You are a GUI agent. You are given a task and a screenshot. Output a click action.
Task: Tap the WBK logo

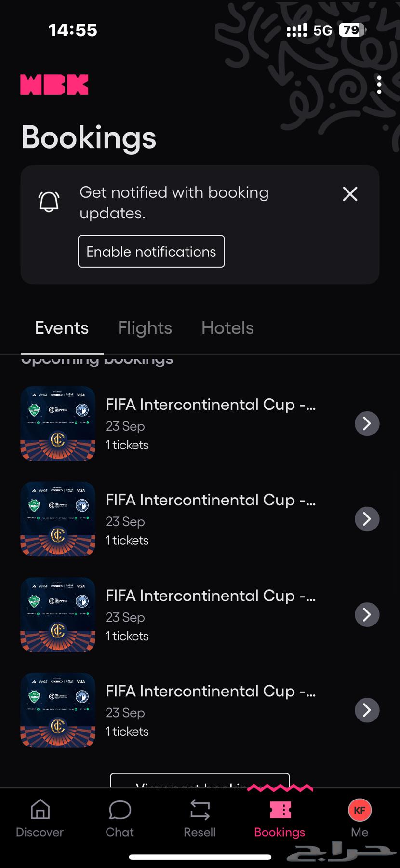(x=54, y=84)
